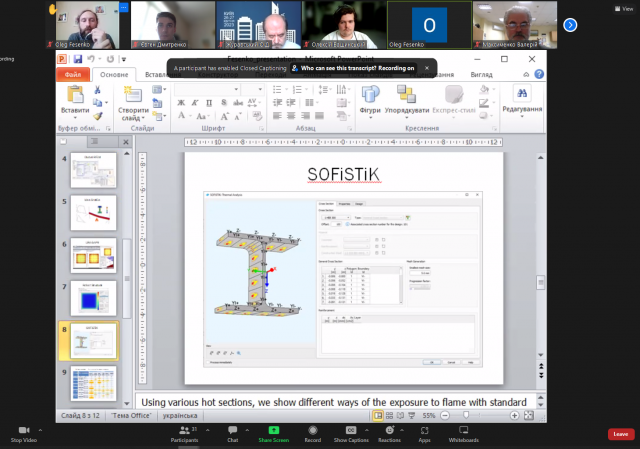The width and height of the screenshot is (640, 449).
Task: Click Fit slide to window icon
Action: (x=529, y=416)
